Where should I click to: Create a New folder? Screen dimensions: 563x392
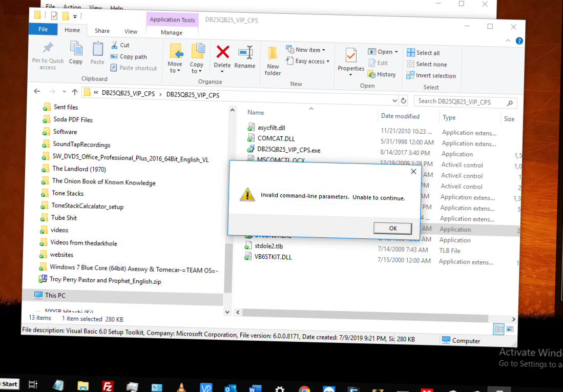[x=273, y=61]
